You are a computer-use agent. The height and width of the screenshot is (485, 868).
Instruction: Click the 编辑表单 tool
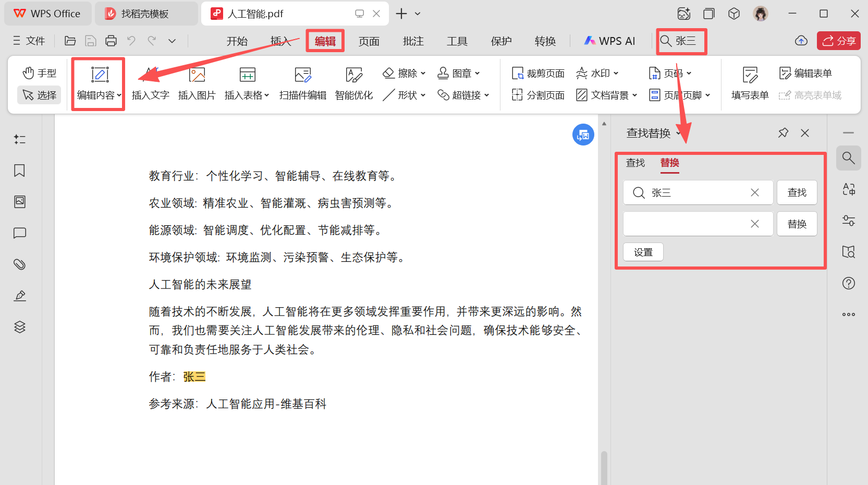(x=805, y=73)
